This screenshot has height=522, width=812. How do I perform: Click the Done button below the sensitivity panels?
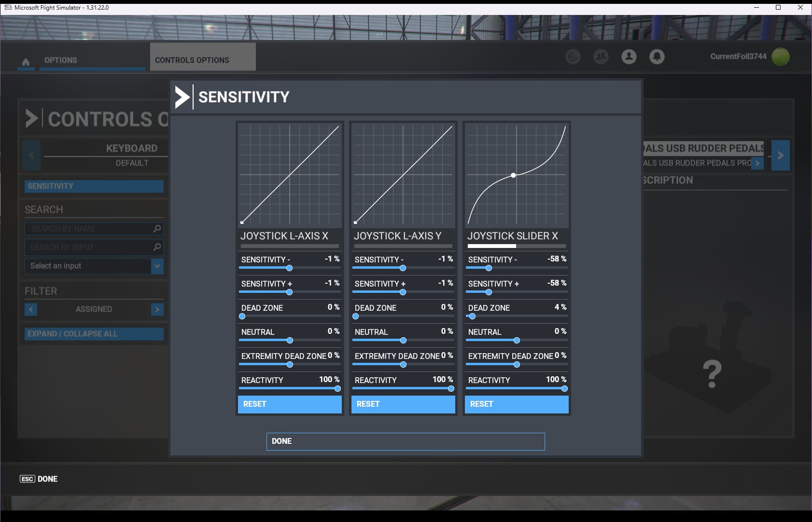(406, 441)
